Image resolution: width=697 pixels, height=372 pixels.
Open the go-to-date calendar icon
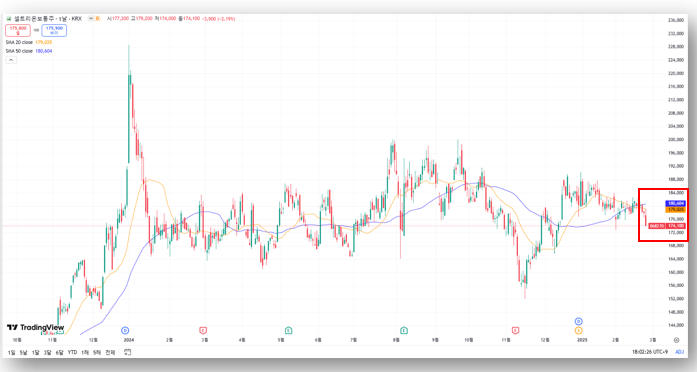[128, 352]
